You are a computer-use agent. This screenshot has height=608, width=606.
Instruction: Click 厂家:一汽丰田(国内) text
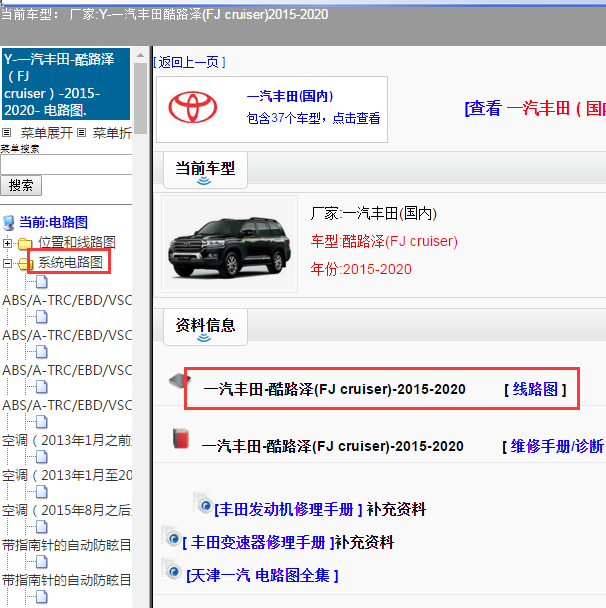click(373, 213)
